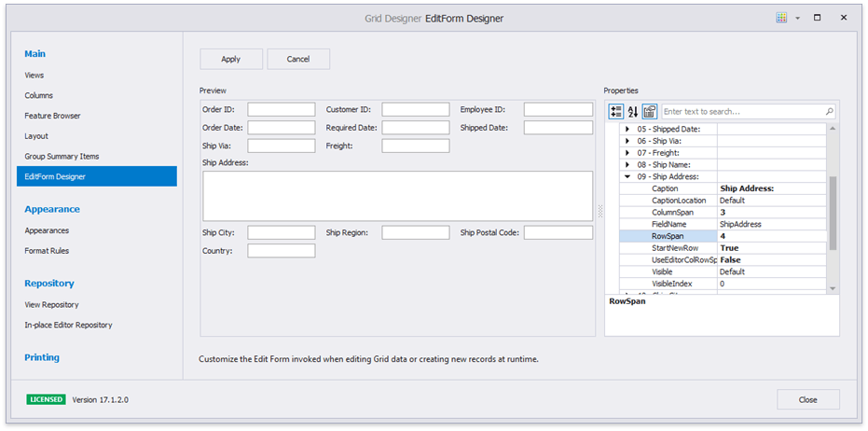Switch property grid to categorized view
The width and height of the screenshot is (868, 431).
[x=616, y=111]
